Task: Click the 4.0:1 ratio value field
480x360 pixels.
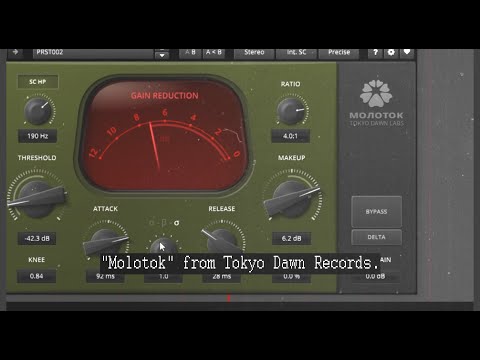Action: click(x=290, y=136)
